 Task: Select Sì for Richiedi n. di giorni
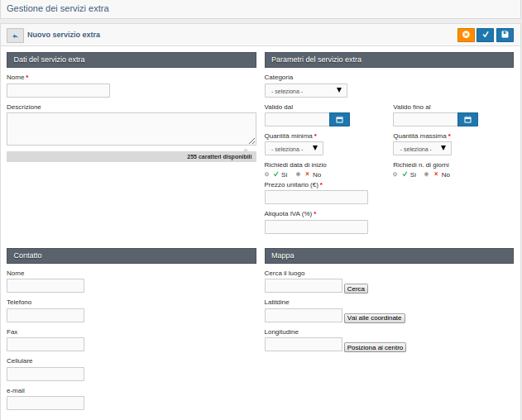[395, 174]
